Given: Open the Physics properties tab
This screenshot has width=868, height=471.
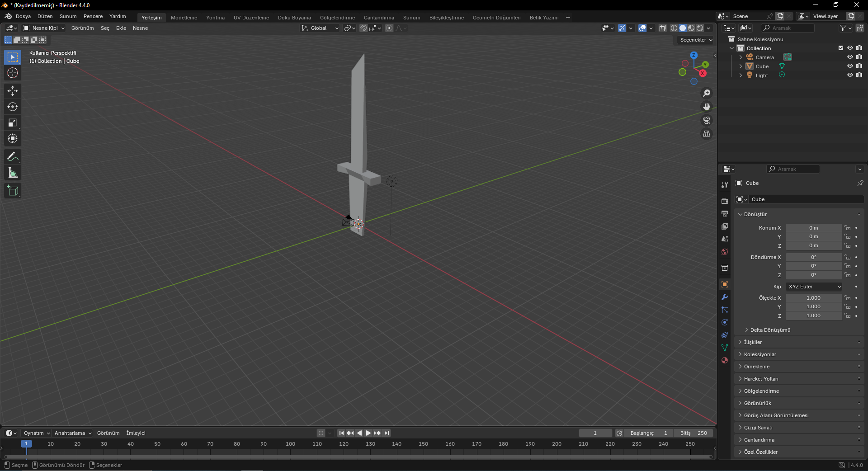Looking at the screenshot, I should pos(725,322).
